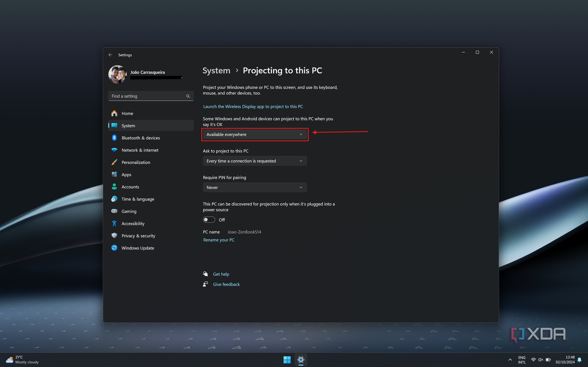Click the search magnifier icon in Find a setting
The height and width of the screenshot is (367, 588).
tap(188, 96)
